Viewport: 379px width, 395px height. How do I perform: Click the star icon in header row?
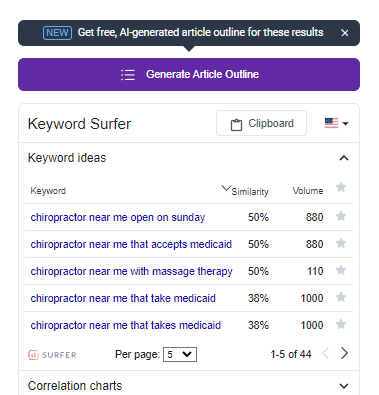coord(341,187)
